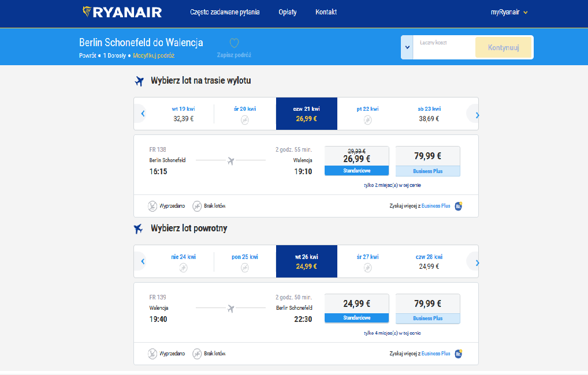This screenshot has width=588, height=375.
Task: Click flight number FR 139
Action: pos(158,297)
